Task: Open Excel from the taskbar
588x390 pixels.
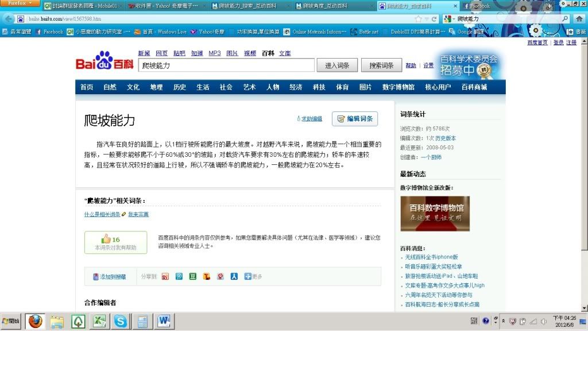Action: point(99,322)
